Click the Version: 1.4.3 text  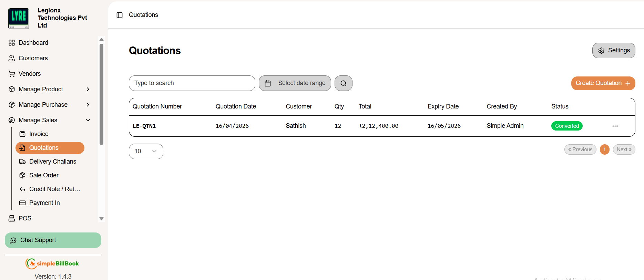click(53, 277)
